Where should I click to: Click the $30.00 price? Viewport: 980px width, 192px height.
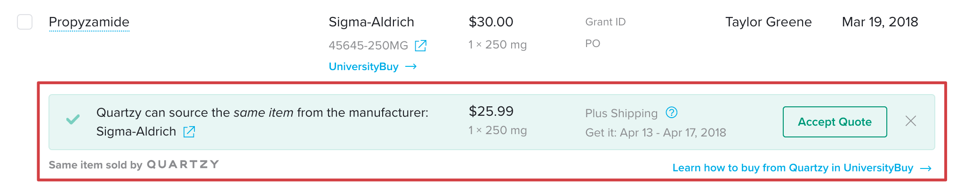pyautogui.click(x=491, y=22)
